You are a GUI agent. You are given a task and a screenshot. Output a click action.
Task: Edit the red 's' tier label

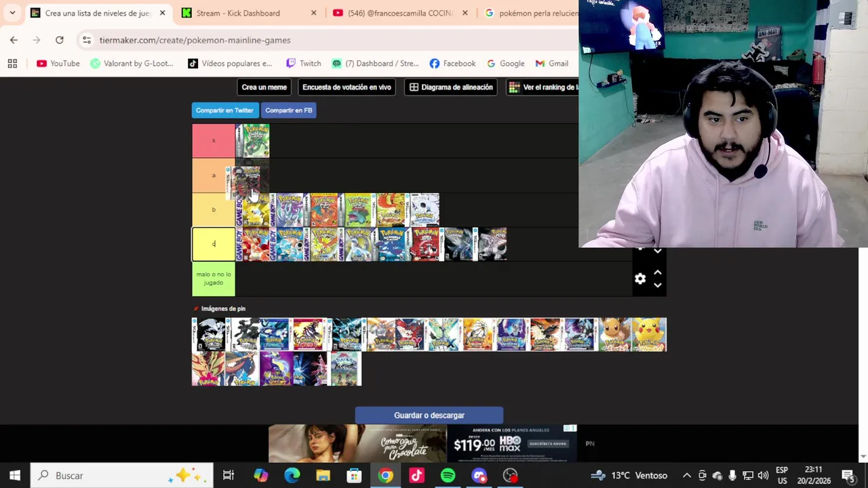214,140
